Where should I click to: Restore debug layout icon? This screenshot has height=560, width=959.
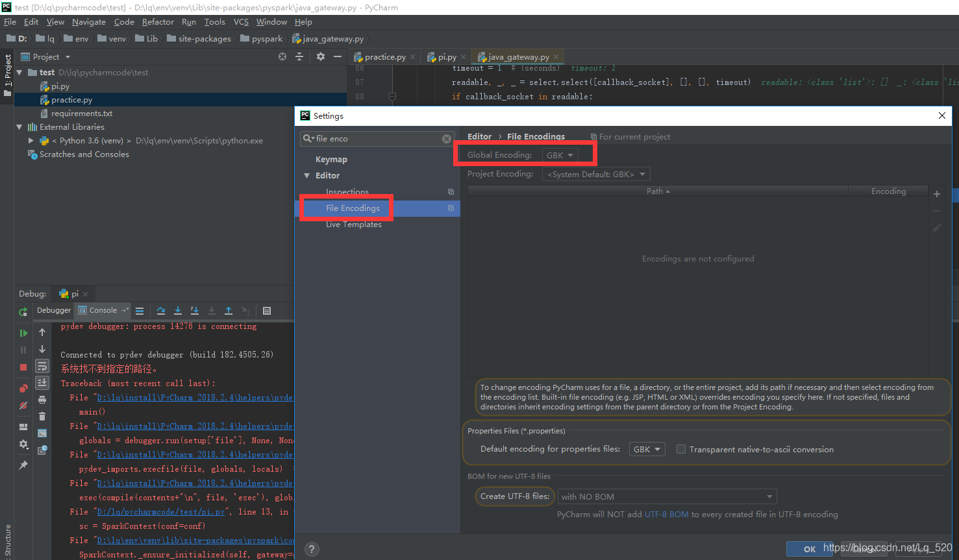coord(23,427)
